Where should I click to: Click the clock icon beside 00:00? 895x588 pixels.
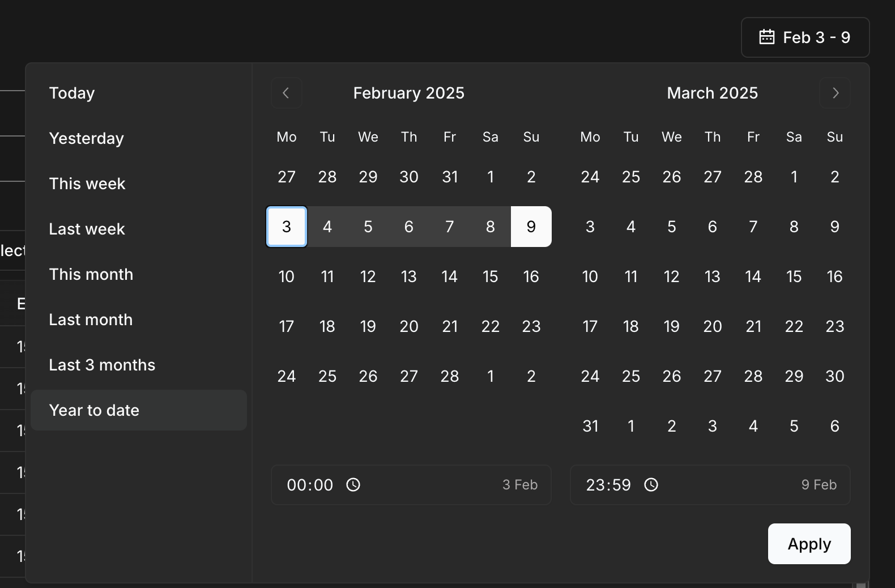tap(353, 485)
